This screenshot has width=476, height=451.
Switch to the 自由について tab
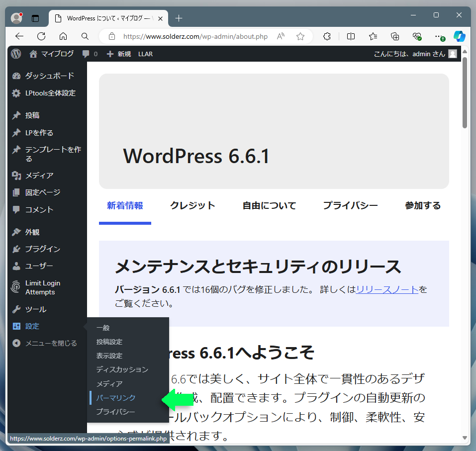pyautogui.click(x=269, y=205)
